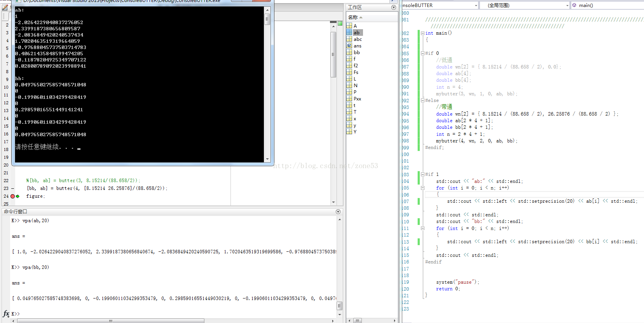Viewport: 644px width, 323px height.
Task: Click mybutter(4, wn, 2, 0, ab, bb) line
Action: tap(476, 141)
